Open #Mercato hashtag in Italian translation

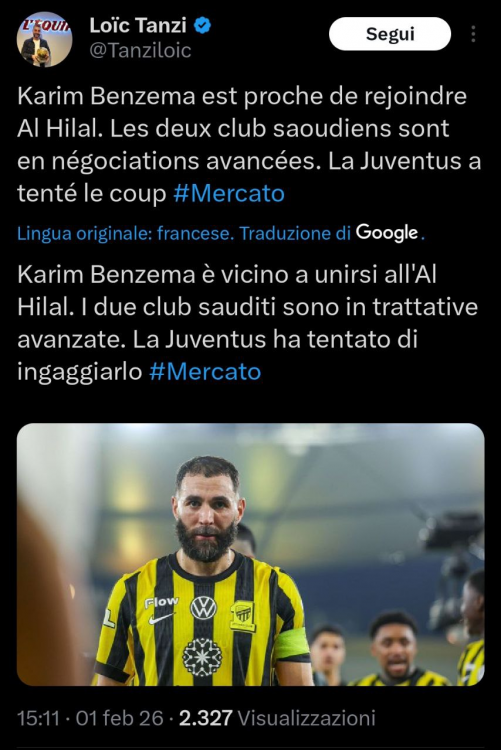click(205, 371)
